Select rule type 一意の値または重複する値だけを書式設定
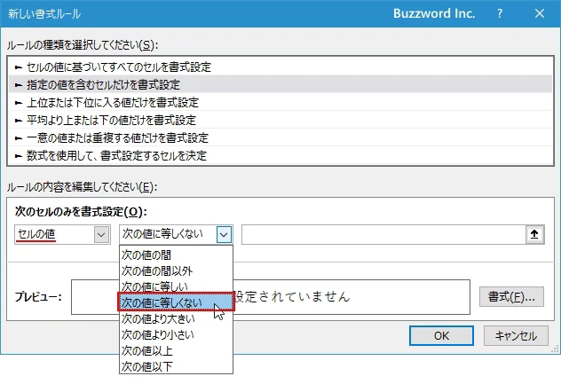This screenshot has width=561, height=392. [x=280, y=138]
